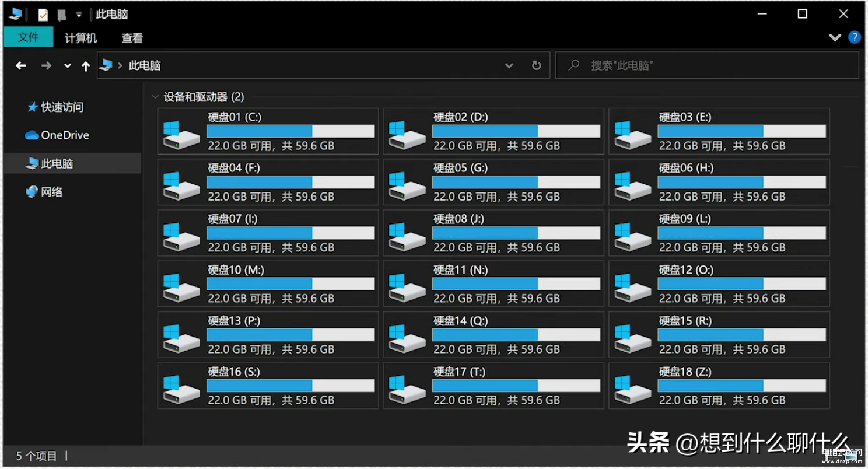Go back with the left arrow

[21, 66]
